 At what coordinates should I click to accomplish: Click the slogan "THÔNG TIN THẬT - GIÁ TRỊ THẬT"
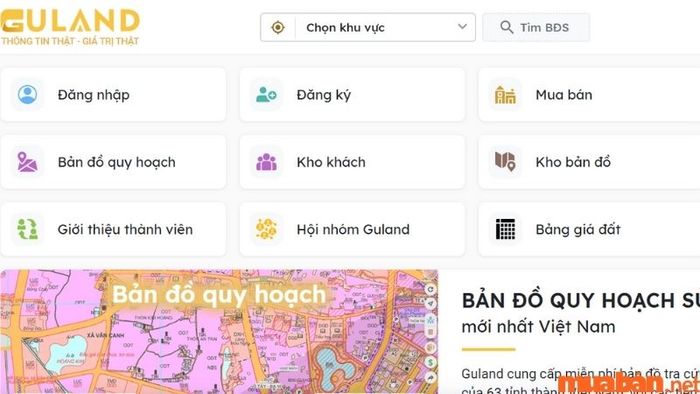(70, 41)
